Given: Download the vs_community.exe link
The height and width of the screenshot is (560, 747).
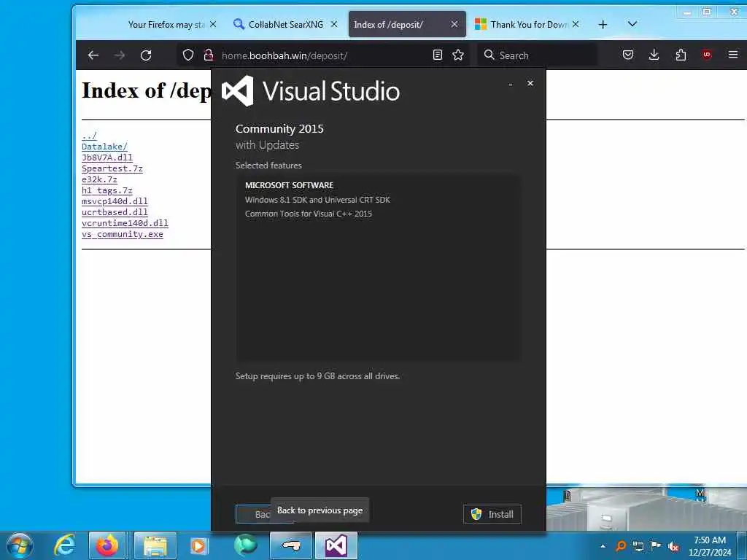Looking at the screenshot, I should (123, 234).
